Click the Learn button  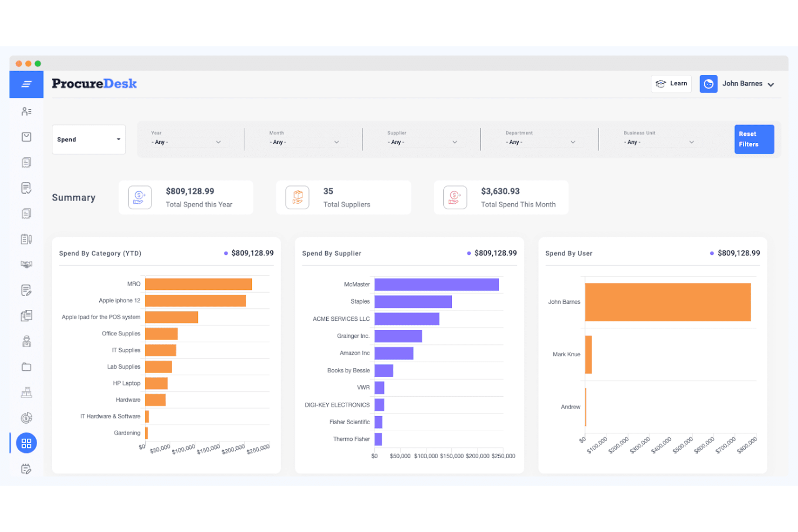tap(671, 84)
